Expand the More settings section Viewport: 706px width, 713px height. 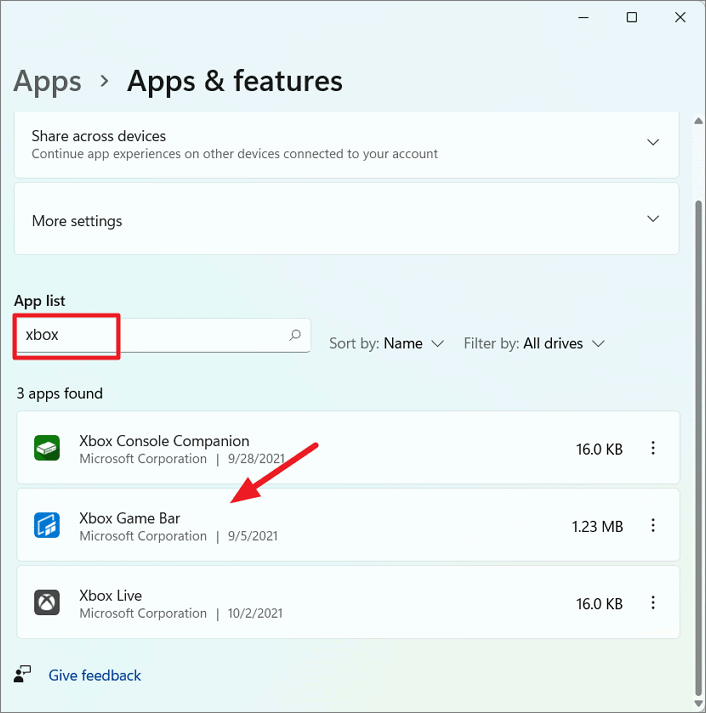653,219
